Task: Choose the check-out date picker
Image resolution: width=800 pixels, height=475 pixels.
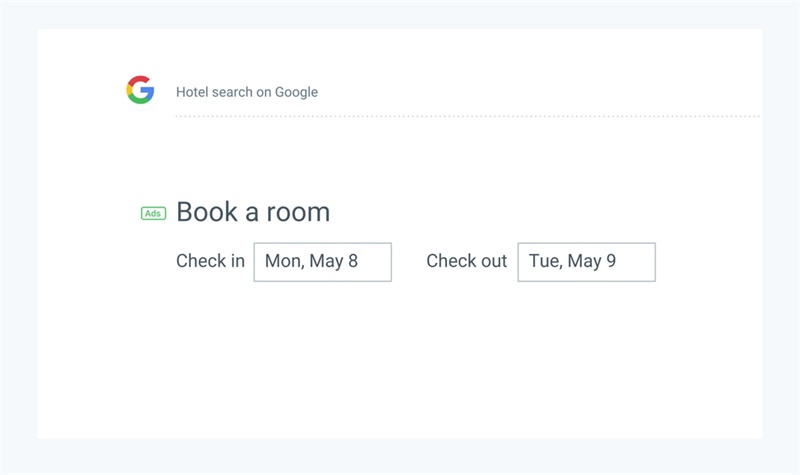Action: click(x=586, y=262)
